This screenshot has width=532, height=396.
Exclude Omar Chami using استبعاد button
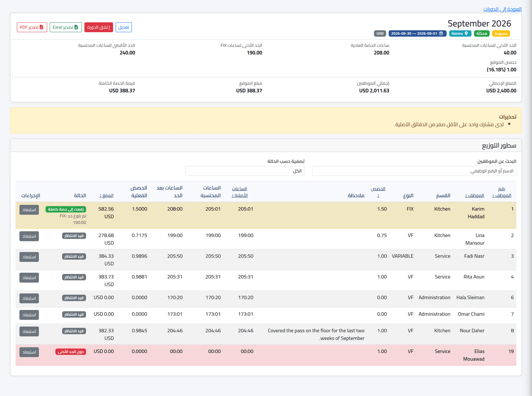tap(29, 315)
